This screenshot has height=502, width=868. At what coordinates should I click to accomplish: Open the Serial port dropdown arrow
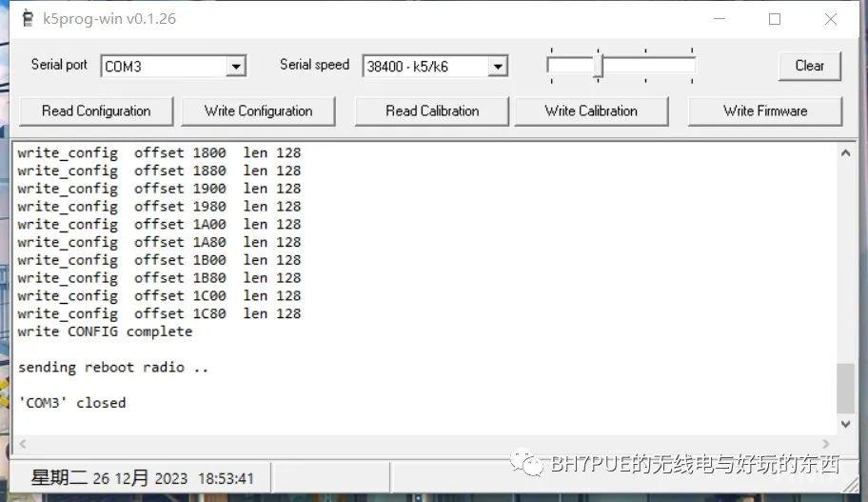[x=236, y=67]
